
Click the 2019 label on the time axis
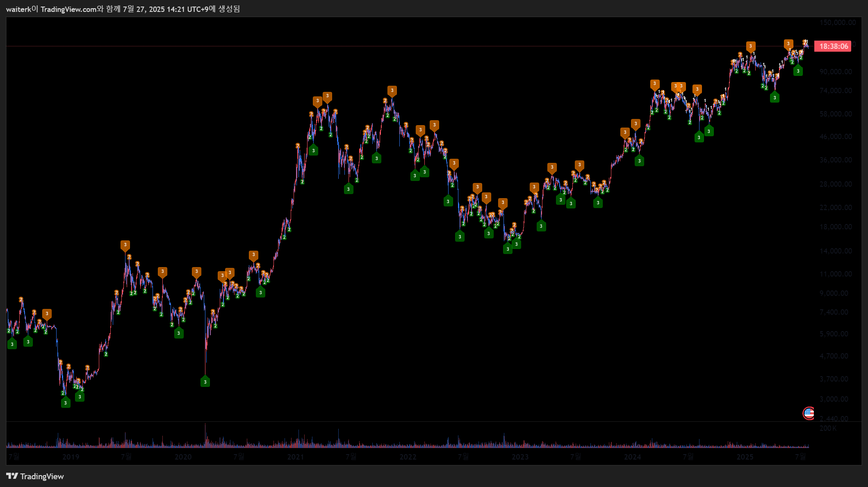(x=71, y=457)
